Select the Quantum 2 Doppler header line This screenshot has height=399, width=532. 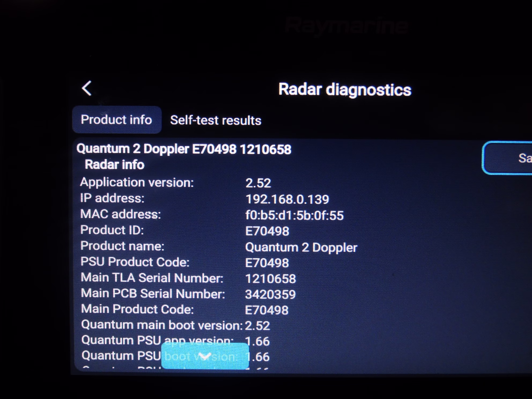[184, 149]
